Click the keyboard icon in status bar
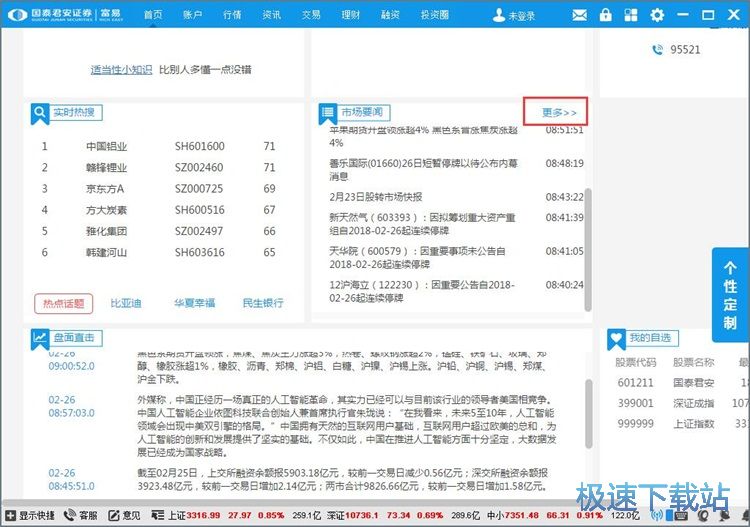The image size is (750, 527). [x=681, y=516]
